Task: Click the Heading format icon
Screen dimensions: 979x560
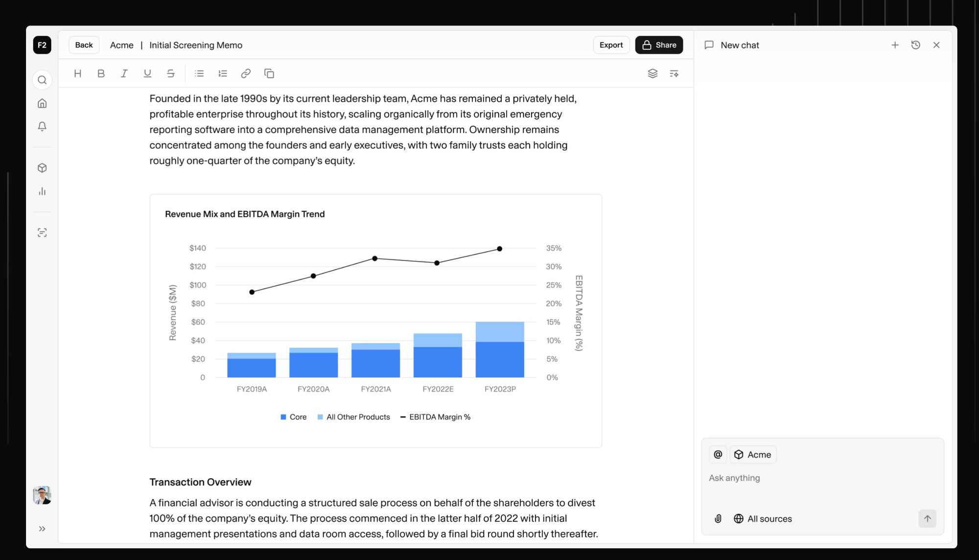Action: [77, 73]
